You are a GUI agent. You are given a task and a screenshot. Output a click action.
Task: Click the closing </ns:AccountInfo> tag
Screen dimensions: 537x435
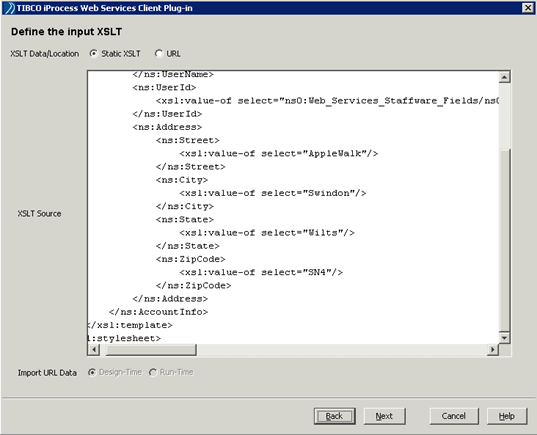[159, 312]
